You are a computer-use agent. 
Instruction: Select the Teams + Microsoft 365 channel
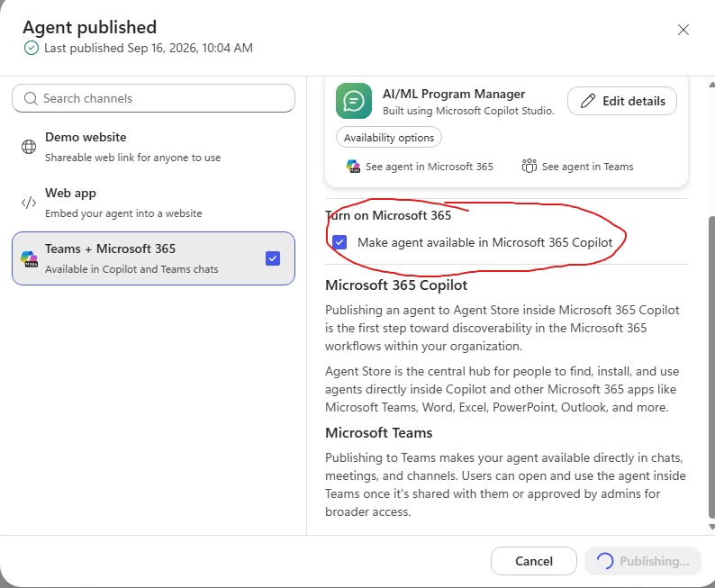[x=153, y=258]
